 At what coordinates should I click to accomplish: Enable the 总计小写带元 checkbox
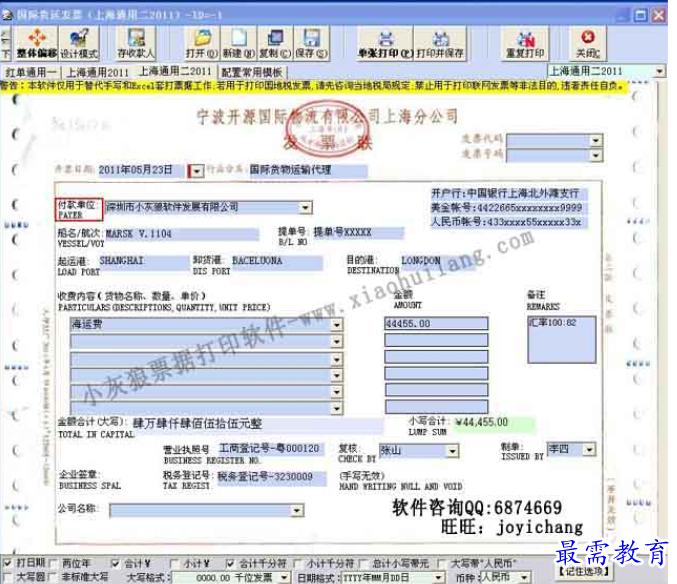coord(364,563)
